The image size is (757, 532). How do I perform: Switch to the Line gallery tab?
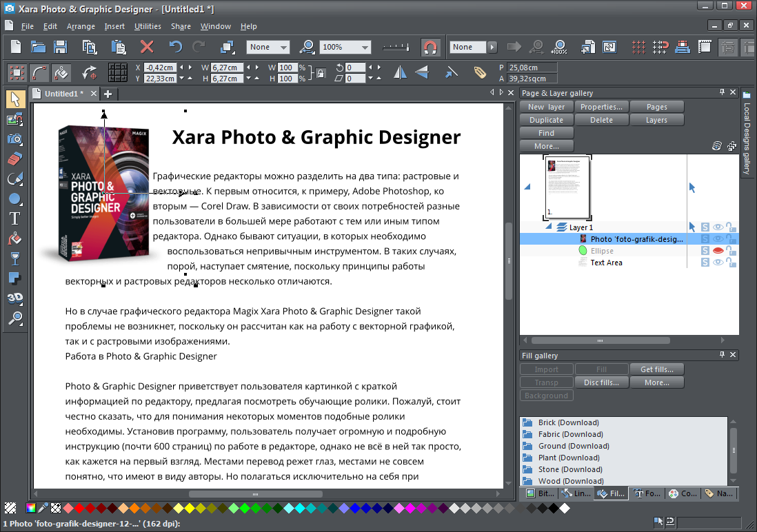[x=576, y=493]
